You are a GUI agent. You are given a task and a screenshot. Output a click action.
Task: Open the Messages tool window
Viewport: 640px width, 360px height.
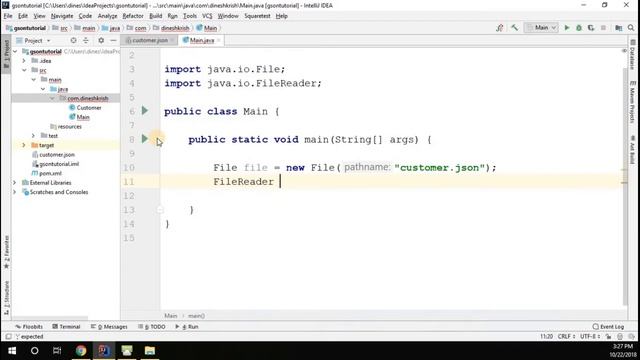(x=109, y=327)
